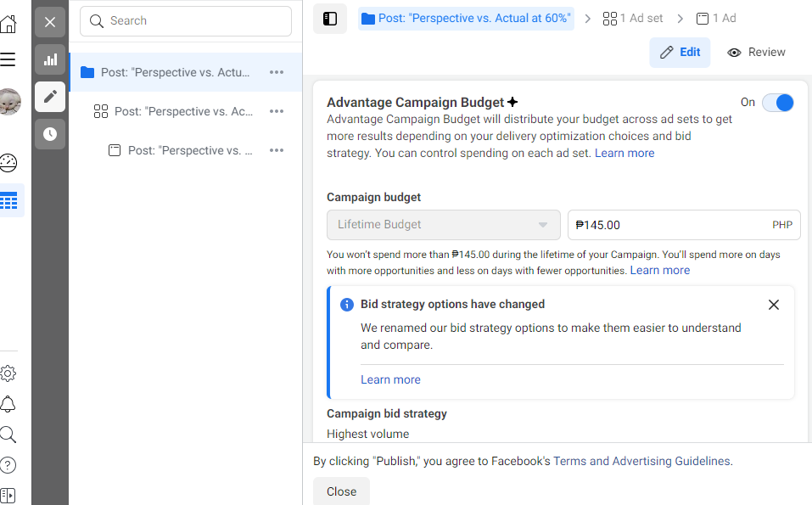Click the notifications bell icon
Viewport: 812px width, 505px height.
8,404
